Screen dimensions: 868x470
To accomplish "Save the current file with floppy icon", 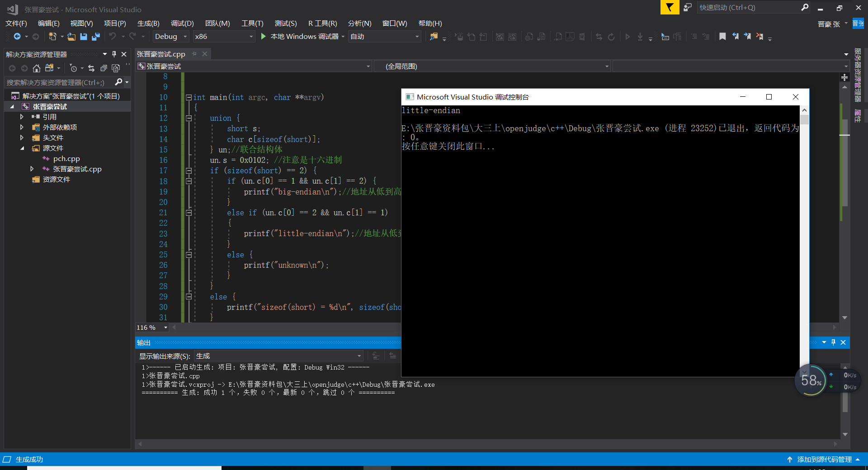I will pos(84,37).
